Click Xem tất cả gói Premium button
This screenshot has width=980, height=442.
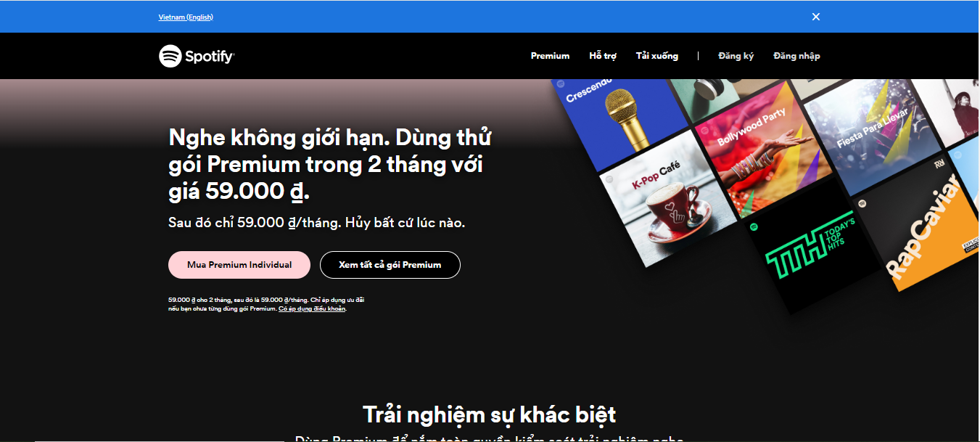(390, 265)
